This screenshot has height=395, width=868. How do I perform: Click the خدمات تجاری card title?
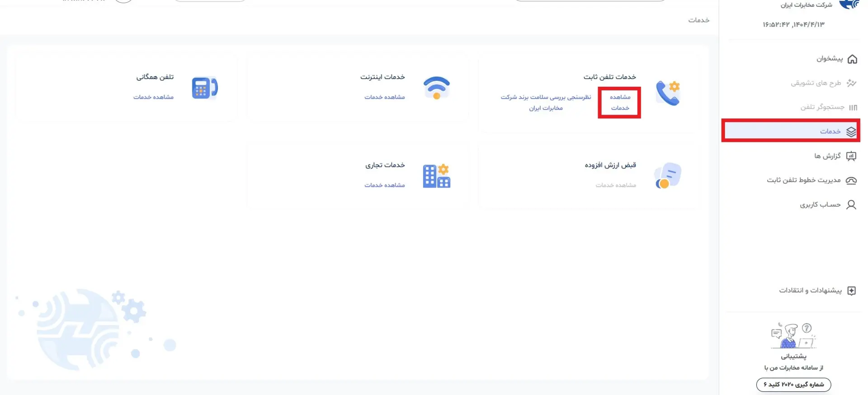coord(385,165)
